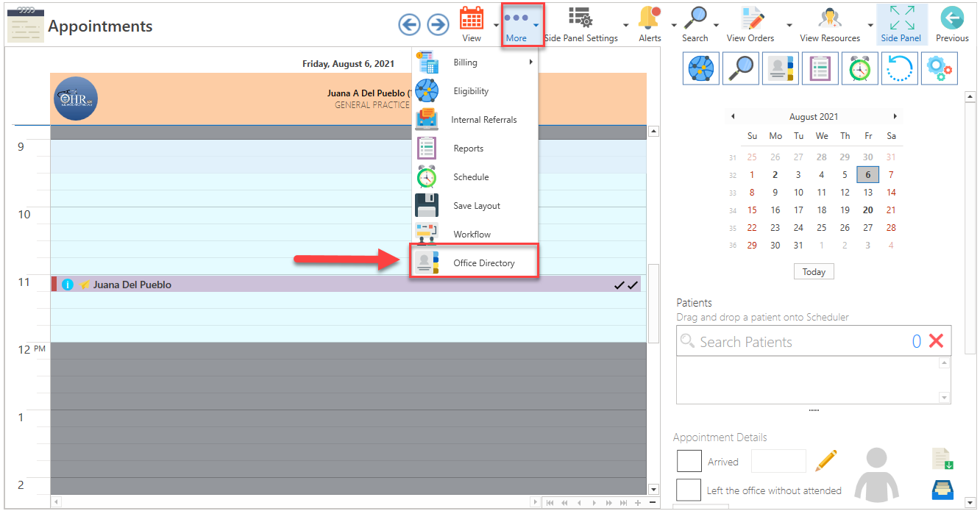
Task: Open the More toolbar menu
Action: point(516,24)
